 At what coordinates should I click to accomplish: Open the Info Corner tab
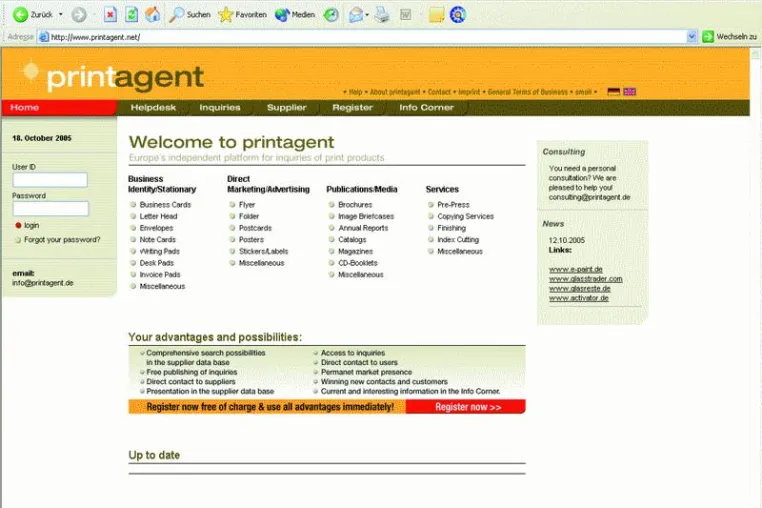426,107
